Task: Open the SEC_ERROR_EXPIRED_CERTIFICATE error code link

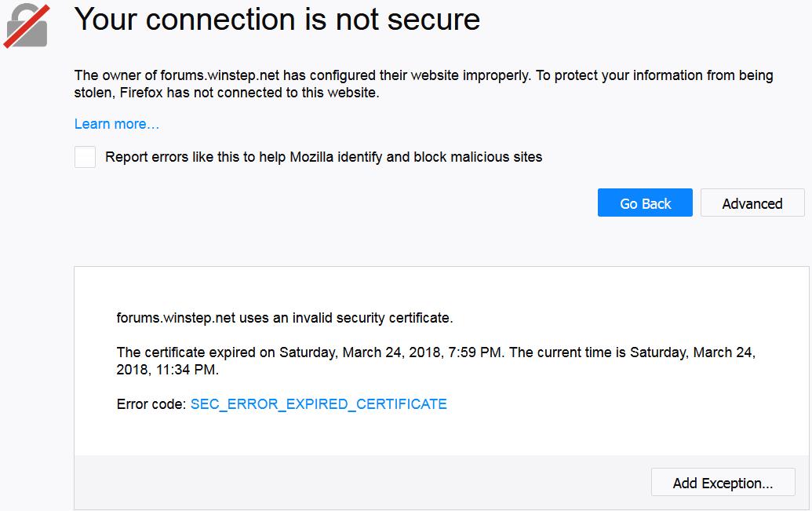Action: tap(319, 404)
